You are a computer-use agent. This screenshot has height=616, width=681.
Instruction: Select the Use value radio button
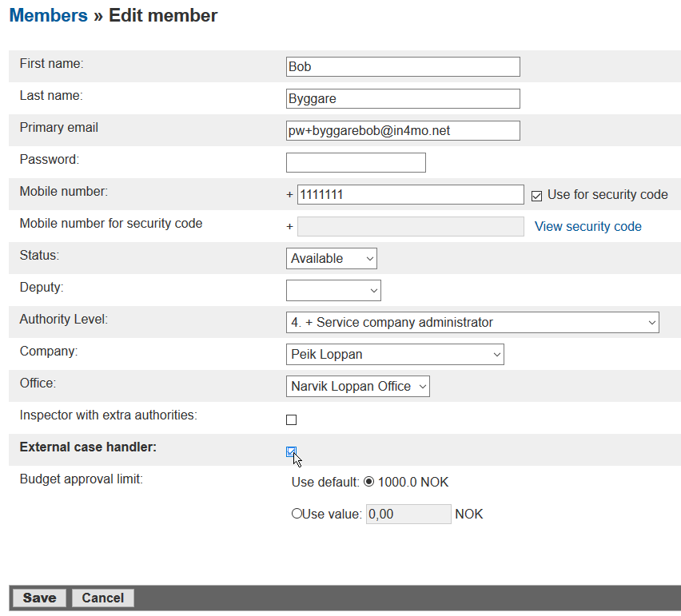(296, 514)
